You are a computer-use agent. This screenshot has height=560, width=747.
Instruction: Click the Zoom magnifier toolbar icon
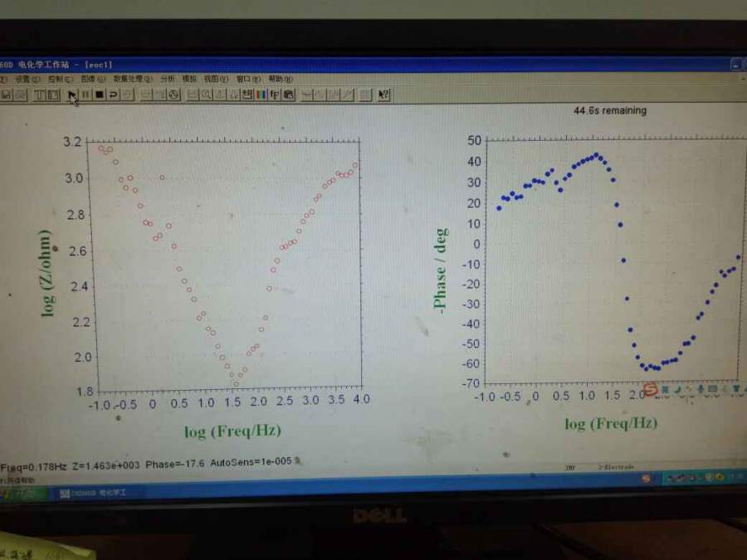[206, 95]
